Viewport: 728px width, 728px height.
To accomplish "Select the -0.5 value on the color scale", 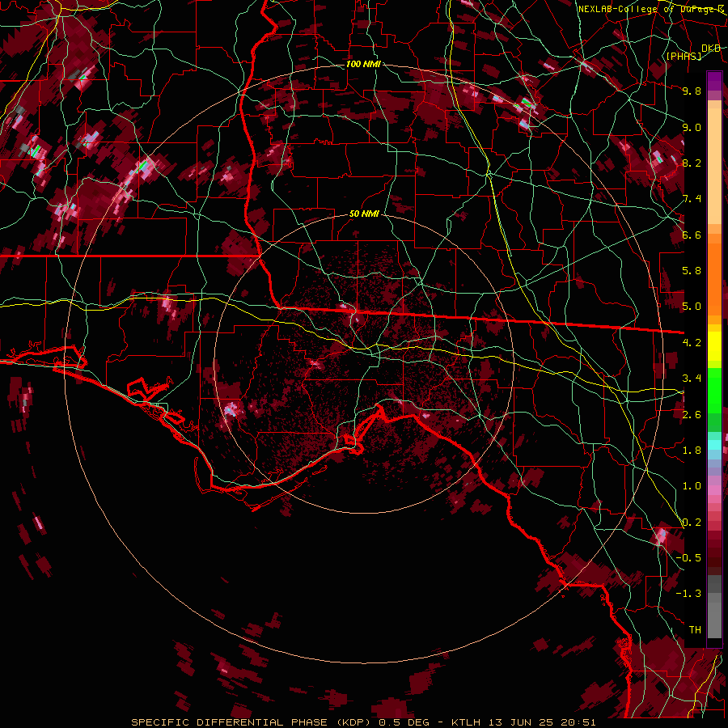I will tap(688, 558).
